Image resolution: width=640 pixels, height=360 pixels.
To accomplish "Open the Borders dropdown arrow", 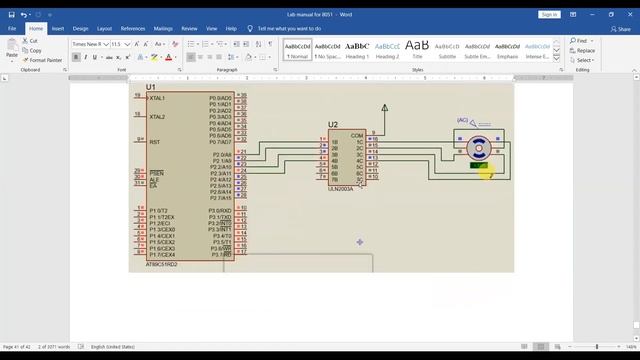I will [x=269, y=58].
